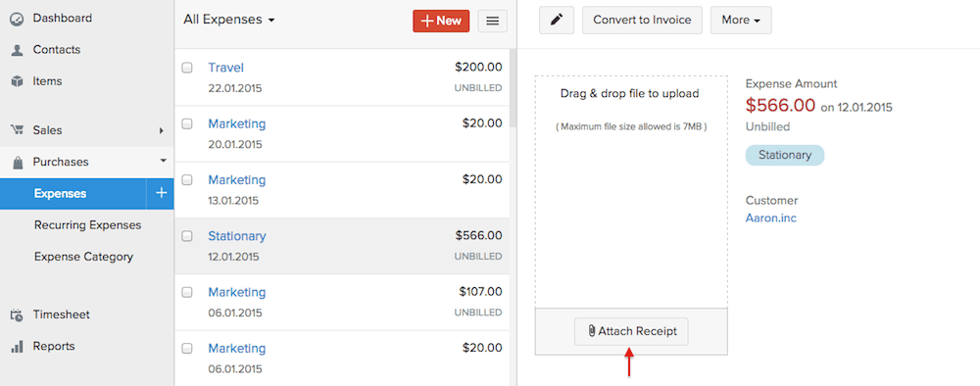Tick the Travel expense checkbox
The image size is (980, 386).
(x=187, y=68)
